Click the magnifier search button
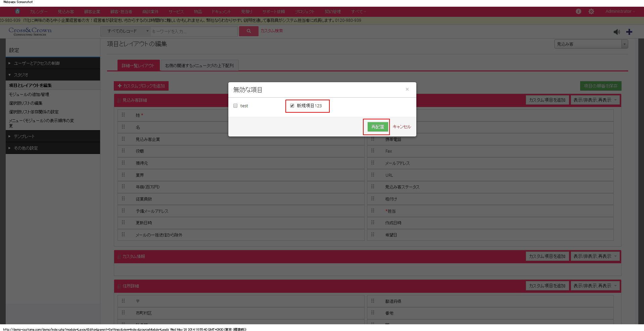Image resolution: width=644 pixels, height=331 pixels. point(248,31)
